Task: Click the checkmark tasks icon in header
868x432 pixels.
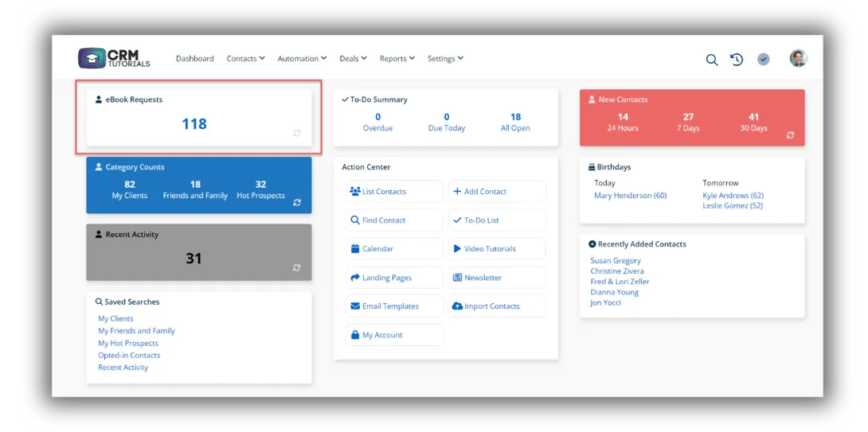Action: point(764,59)
